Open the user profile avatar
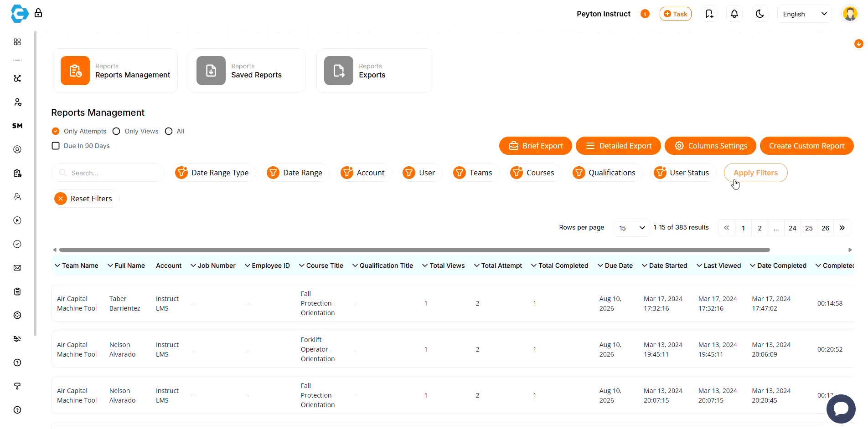 point(850,14)
